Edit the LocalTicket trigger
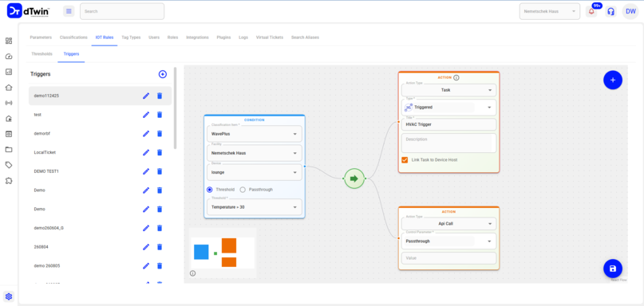644x306 pixels. [146, 152]
